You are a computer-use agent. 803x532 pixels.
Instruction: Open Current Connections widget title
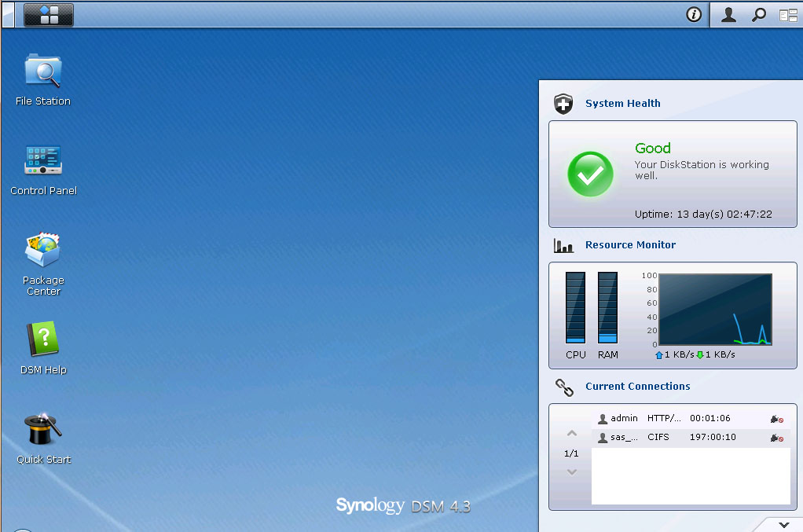click(x=637, y=387)
